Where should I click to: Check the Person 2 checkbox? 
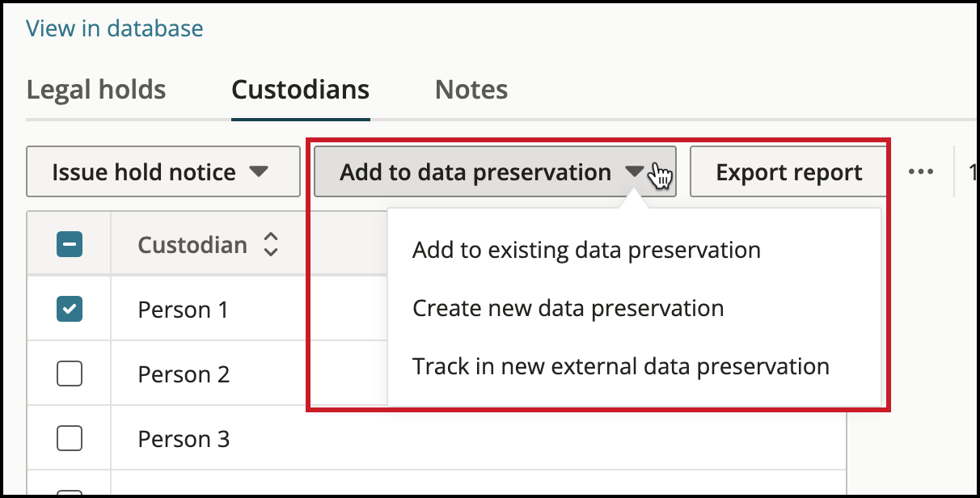(x=70, y=373)
